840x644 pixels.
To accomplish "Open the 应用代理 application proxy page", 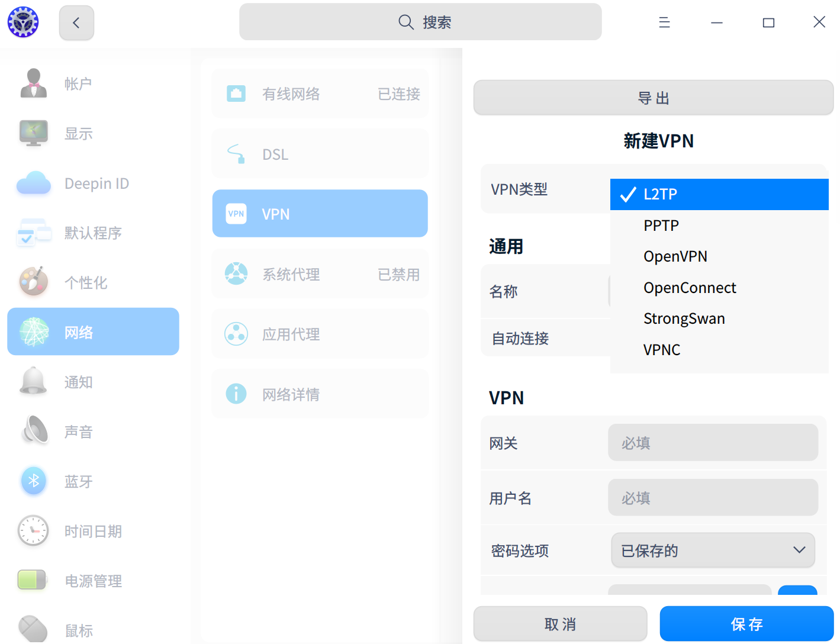I will click(x=320, y=334).
